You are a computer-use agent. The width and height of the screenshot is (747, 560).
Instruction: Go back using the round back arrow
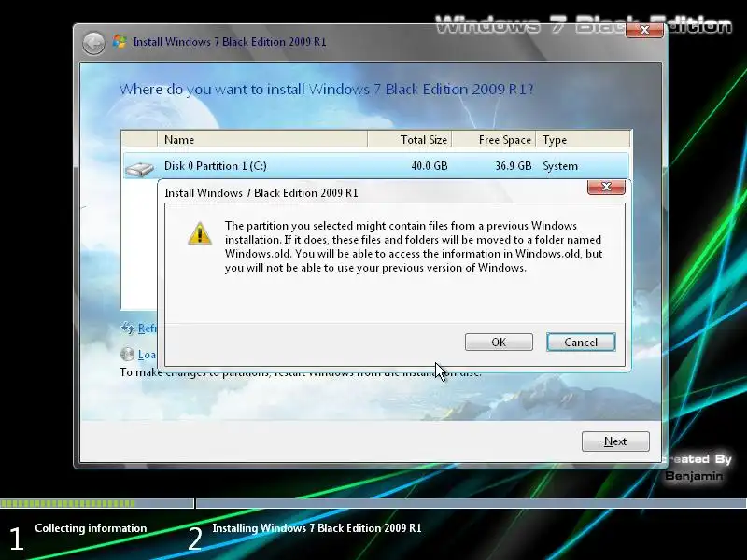(x=93, y=43)
